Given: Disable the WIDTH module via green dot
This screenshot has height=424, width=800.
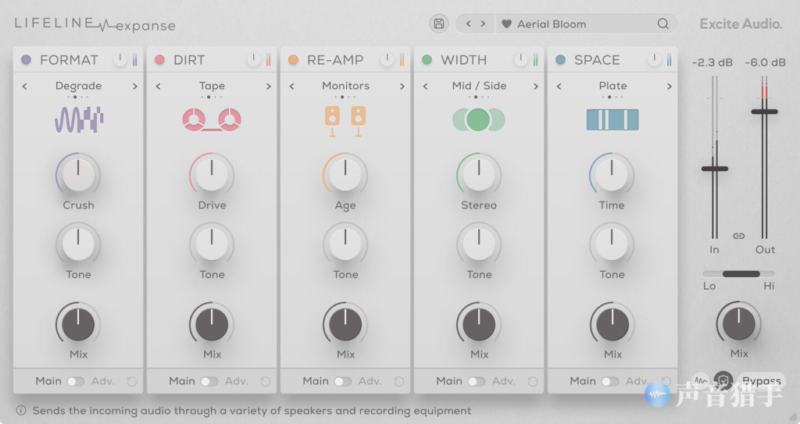Looking at the screenshot, I should pyautogui.click(x=427, y=60).
